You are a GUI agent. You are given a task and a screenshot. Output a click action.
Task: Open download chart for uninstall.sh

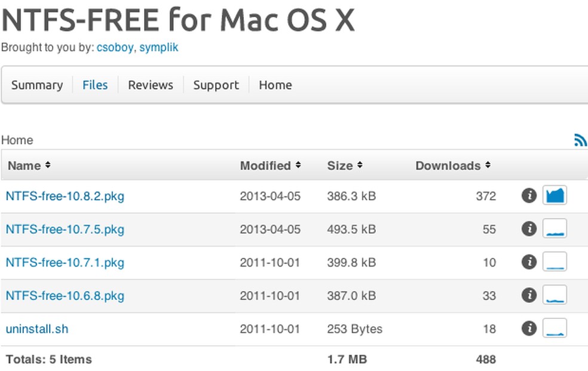pyautogui.click(x=555, y=329)
